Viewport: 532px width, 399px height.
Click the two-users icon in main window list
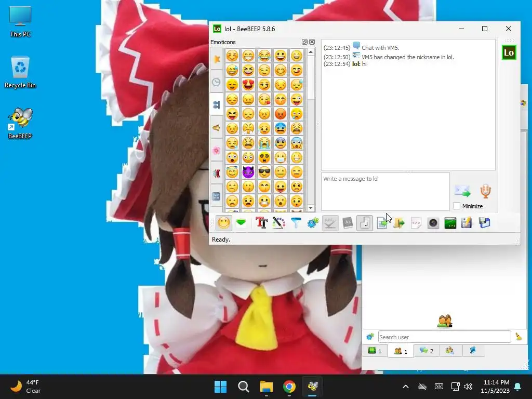tap(445, 321)
